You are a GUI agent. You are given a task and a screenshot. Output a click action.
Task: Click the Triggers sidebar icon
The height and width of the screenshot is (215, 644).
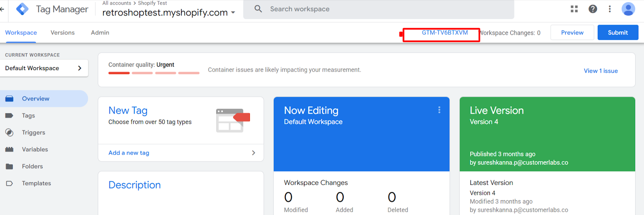tap(9, 132)
